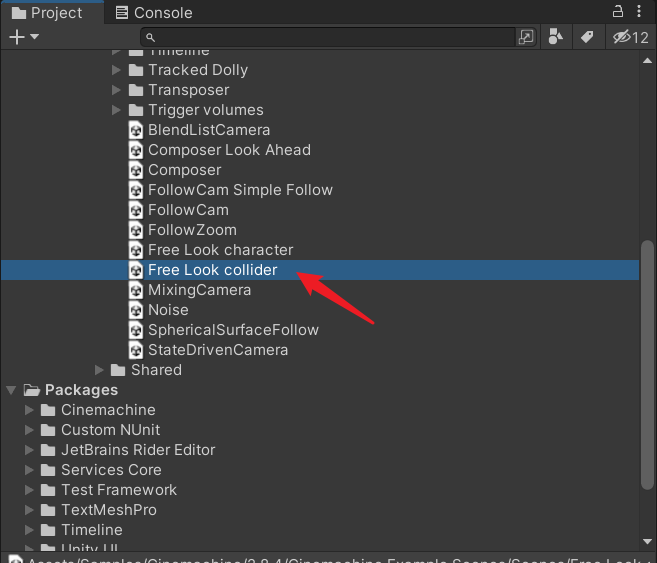Select the BlendListCamera scene icon
Viewport: 657px width, 563px height.
click(x=136, y=130)
